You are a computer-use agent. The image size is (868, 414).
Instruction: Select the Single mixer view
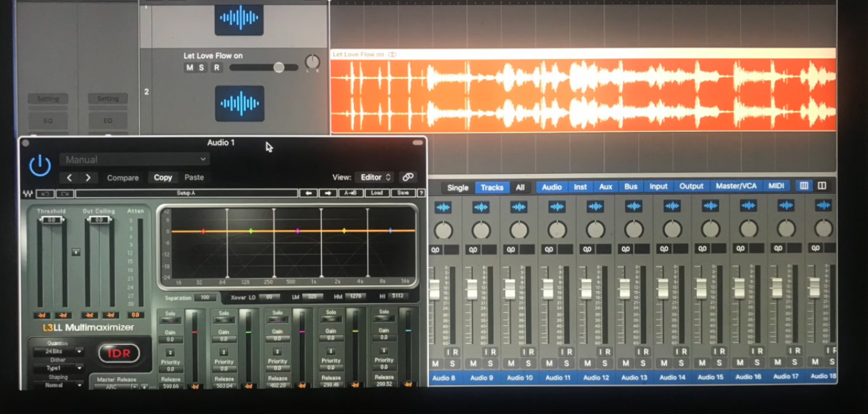click(458, 187)
